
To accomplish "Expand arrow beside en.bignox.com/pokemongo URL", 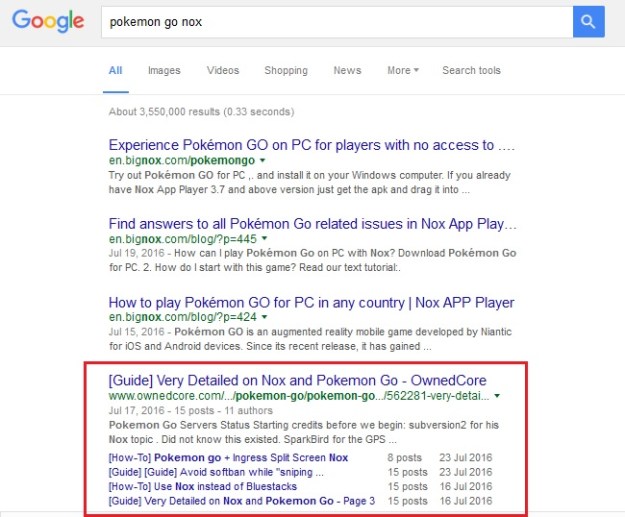I will click(x=263, y=160).
